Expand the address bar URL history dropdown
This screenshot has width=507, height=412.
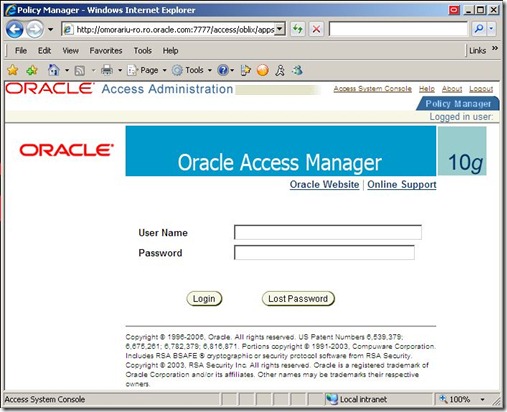click(x=281, y=29)
